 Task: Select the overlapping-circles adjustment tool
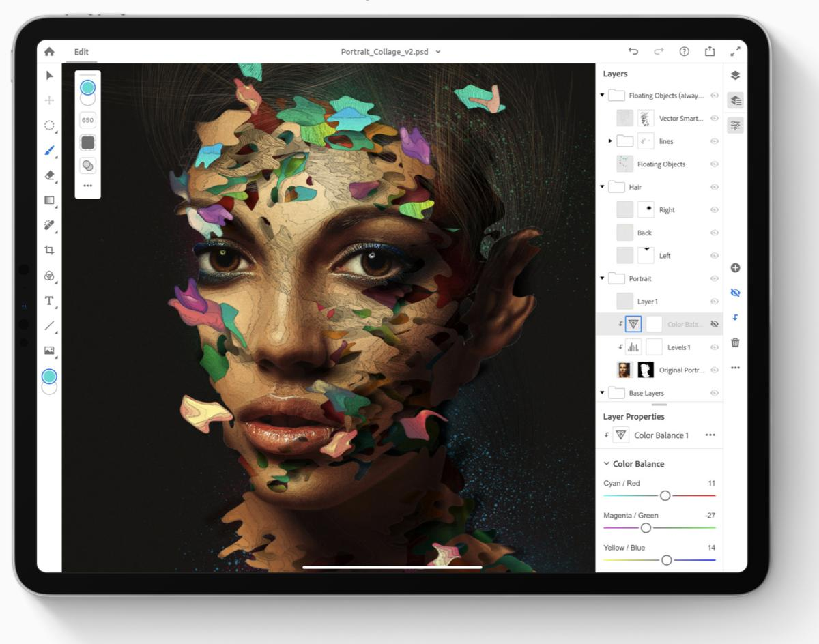(x=49, y=276)
